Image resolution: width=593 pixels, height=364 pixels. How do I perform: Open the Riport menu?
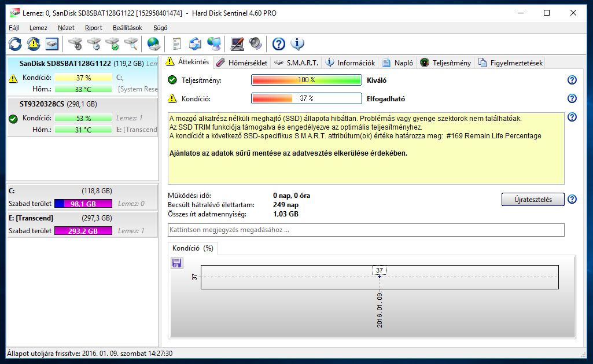point(93,28)
